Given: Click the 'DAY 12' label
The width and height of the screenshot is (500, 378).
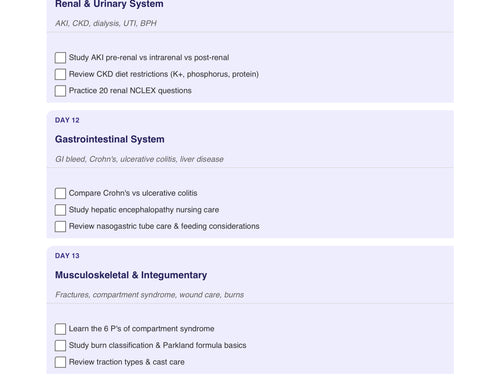Looking at the screenshot, I should tap(67, 120).
